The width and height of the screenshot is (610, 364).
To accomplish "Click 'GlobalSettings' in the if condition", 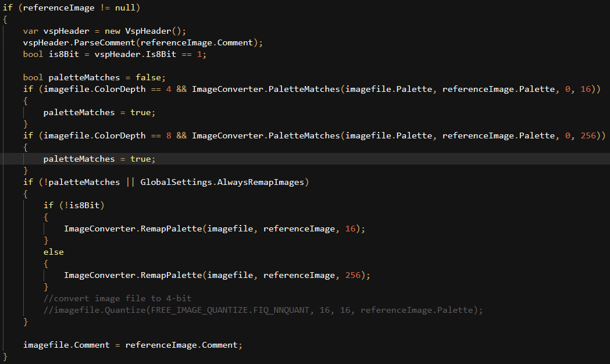I will [x=176, y=183].
